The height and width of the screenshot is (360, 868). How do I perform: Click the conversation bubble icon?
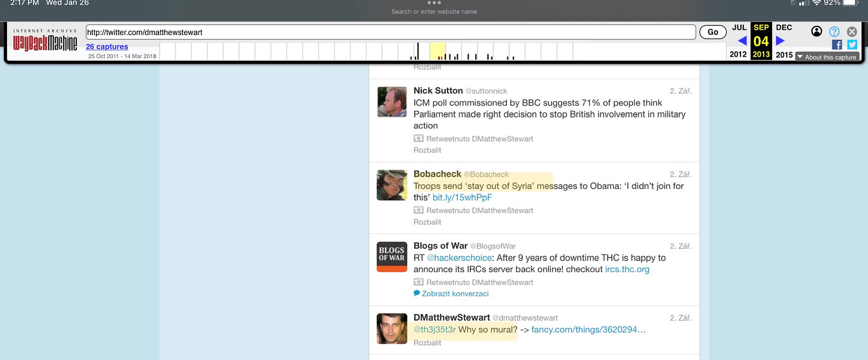click(417, 294)
